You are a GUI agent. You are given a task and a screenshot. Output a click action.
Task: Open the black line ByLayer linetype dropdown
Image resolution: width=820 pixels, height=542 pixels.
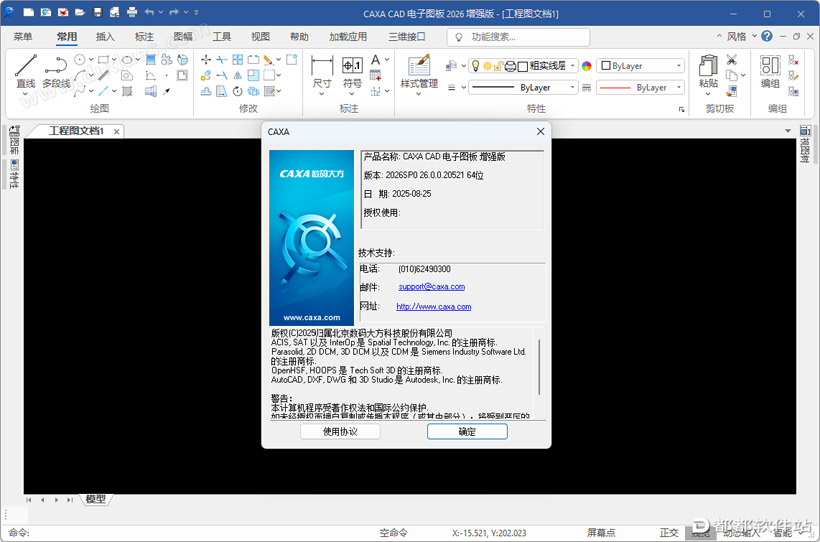(x=523, y=87)
